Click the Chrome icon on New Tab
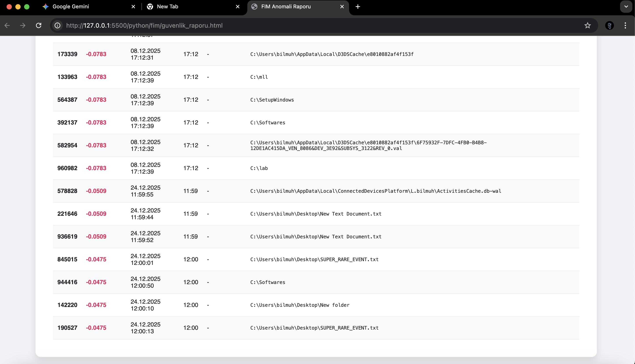The image size is (635, 364). point(150,7)
